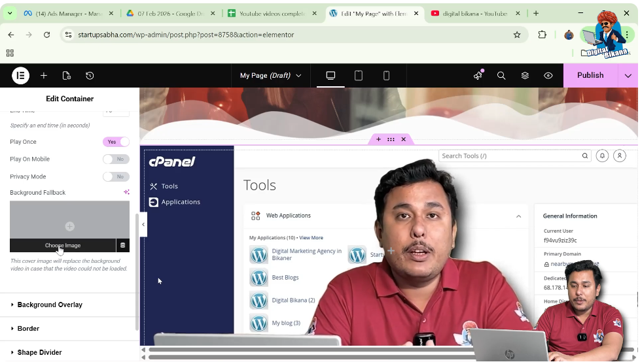Switch to tablet responsive view

(x=359, y=76)
